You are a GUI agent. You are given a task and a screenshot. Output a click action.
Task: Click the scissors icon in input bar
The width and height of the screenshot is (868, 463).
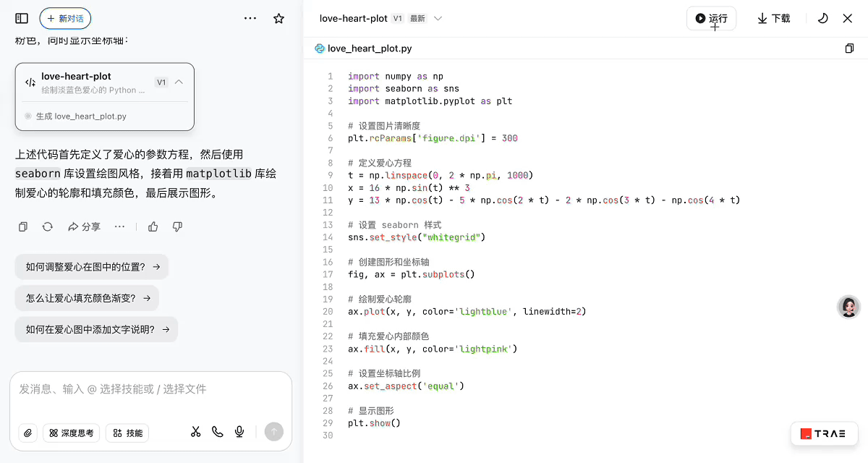tap(195, 432)
